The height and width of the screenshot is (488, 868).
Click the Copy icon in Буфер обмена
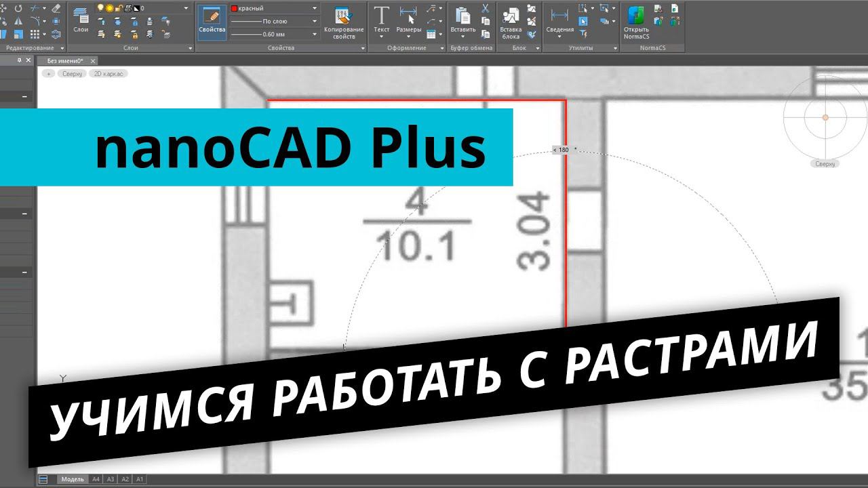click(x=486, y=21)
